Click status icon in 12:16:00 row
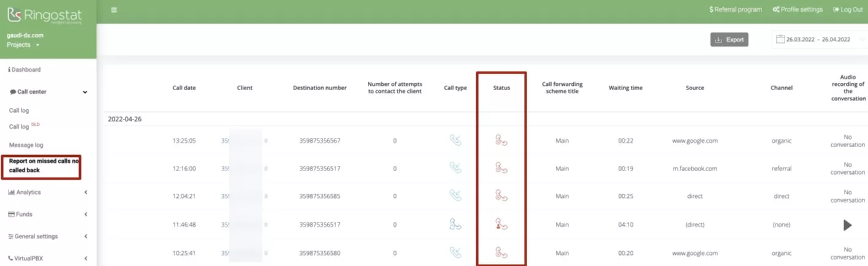 (501, 168)
